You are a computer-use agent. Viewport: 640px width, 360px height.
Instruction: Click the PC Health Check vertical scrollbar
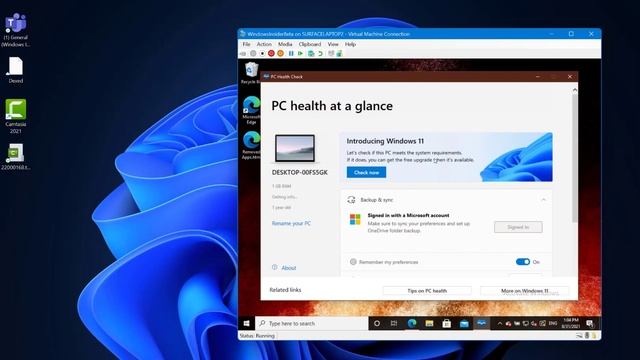(x=575, y=158)
